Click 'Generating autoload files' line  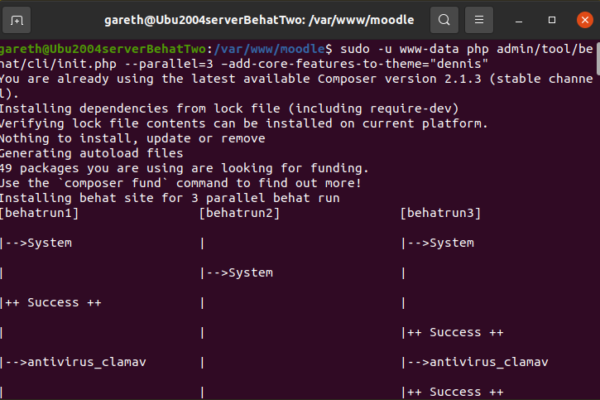click(91, 153)
